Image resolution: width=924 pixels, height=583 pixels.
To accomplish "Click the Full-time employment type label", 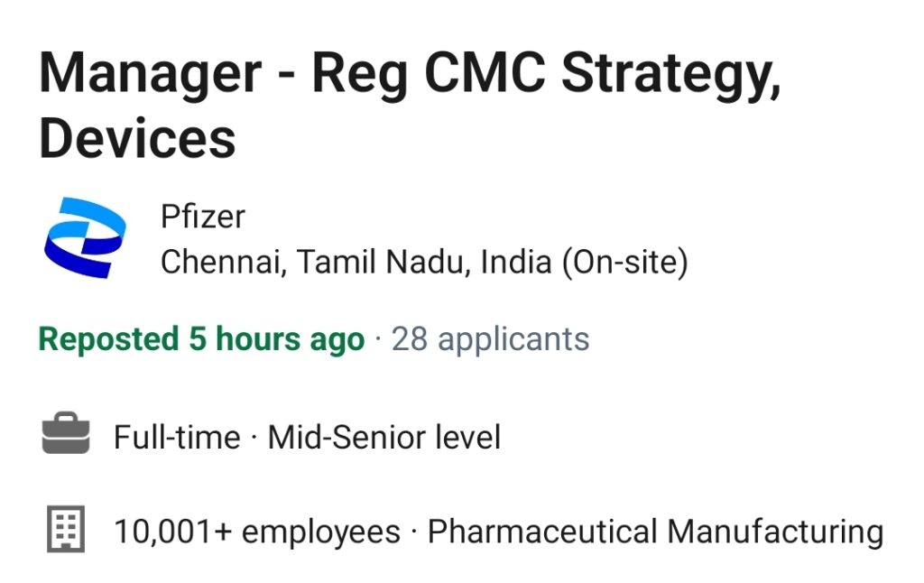I will click(x=177, y=438).
